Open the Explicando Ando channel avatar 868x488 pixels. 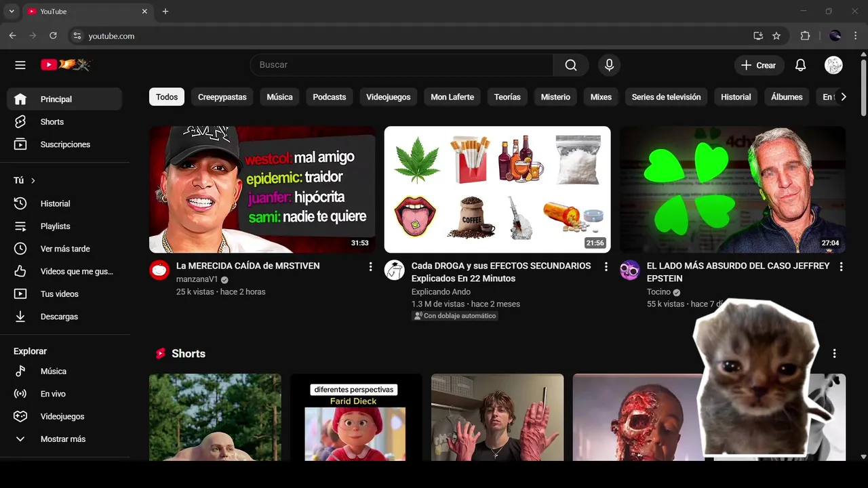(395, 270)
